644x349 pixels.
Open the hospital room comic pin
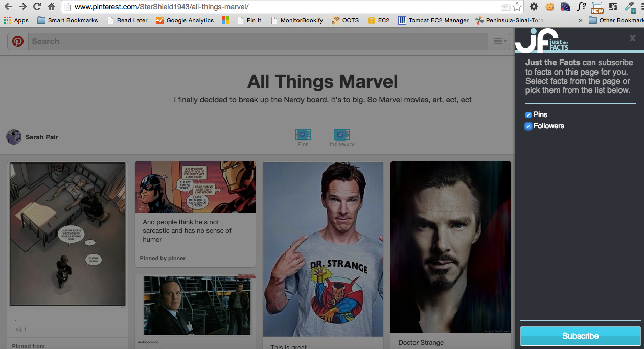coord(68,234)
